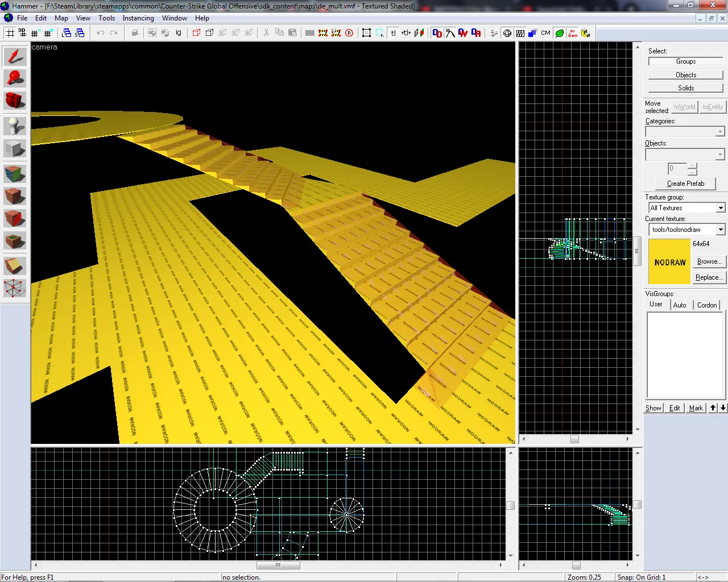Open the Edit menu
This screenshot has height=582, width=728.
click(41, 18)
